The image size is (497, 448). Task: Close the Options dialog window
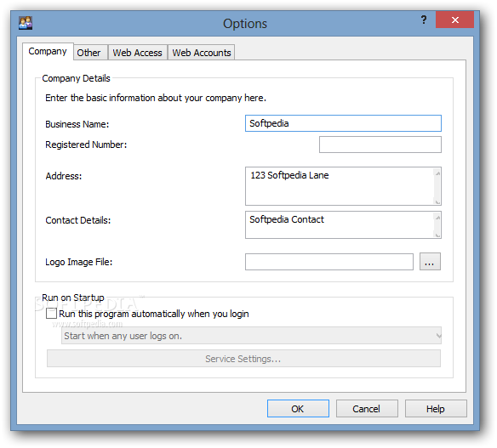(x=454, y=20)
